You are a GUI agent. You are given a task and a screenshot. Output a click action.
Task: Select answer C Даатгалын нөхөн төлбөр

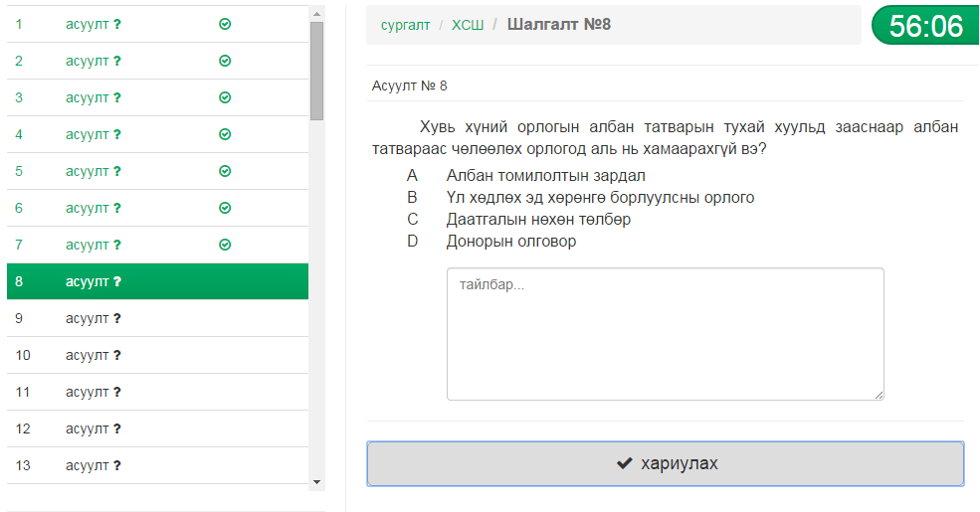coord(538,220)
